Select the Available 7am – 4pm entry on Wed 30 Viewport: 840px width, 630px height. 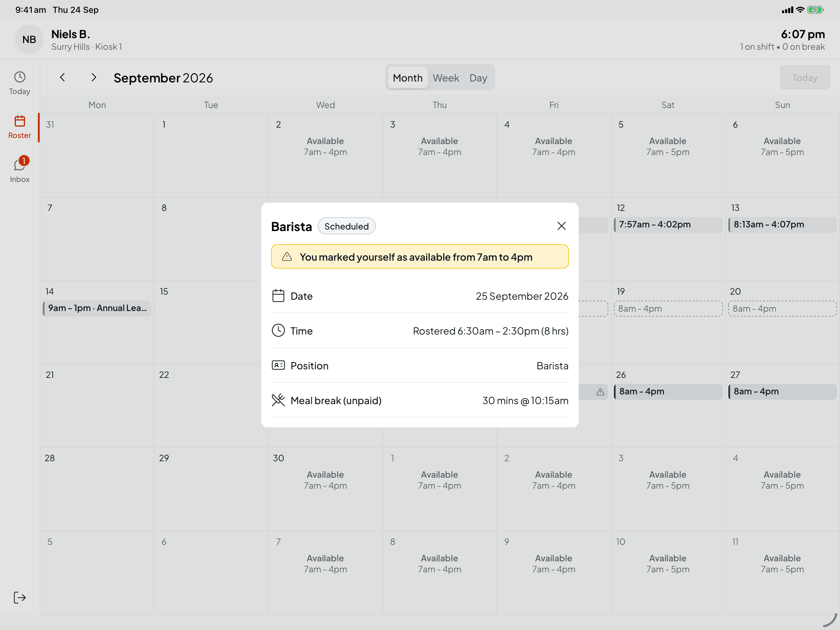pyautogui.click(x=325, y=480)
